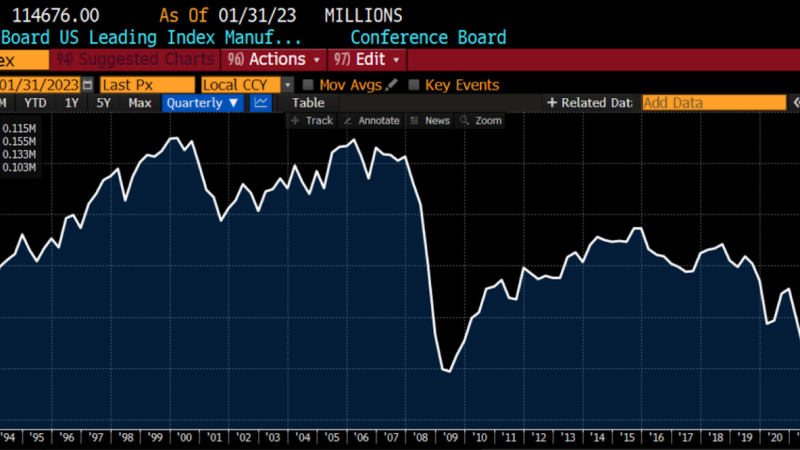The width and height of the screenshot is (800, 450).
Task: Switch to the 5Y time range
Action: point(103,103)
